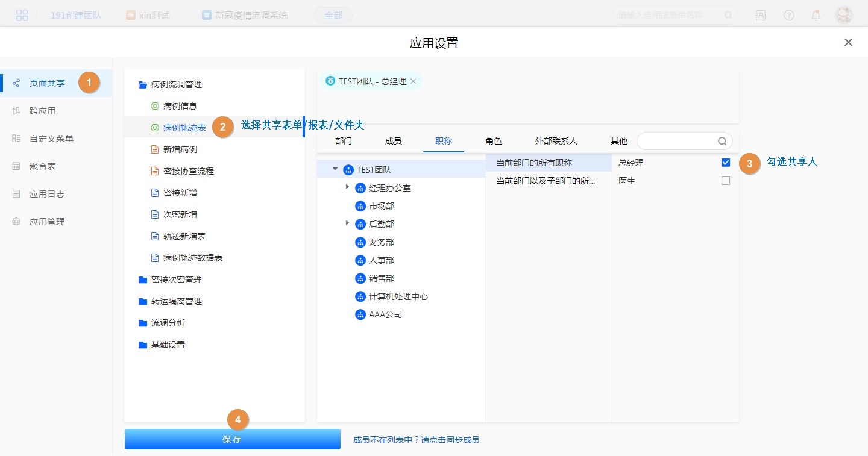Screen dimensions: 868x456
Task: Click the notification bell icon
Action: 816,16
